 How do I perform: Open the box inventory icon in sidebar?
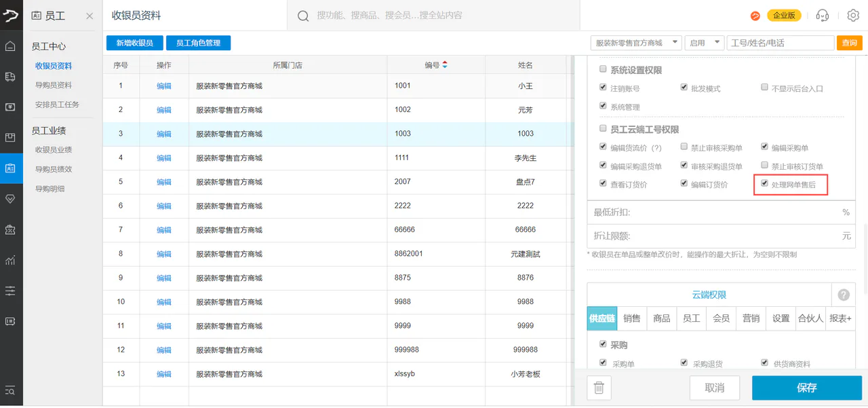(x=11, y=138)
